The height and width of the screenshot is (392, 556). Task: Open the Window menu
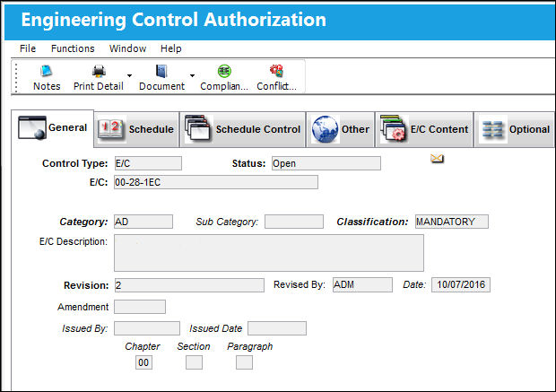tap(127, 48)
